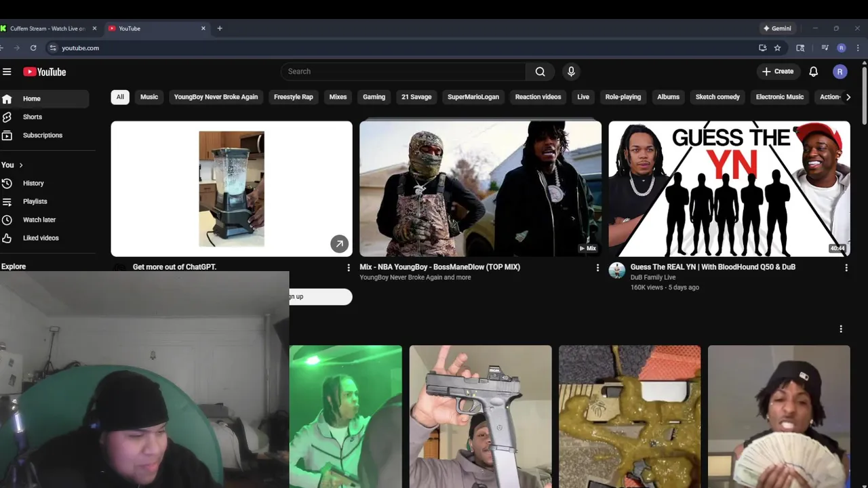868x488 pixels.
Task: Open Playlists in sidebar
Action: coord(44,201)
